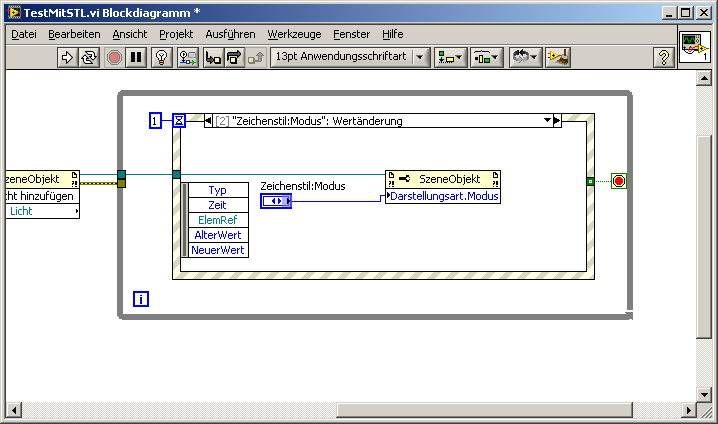Select the ElemRef event data node
Viewport: 718px width, 424px height.
[218, 220]
